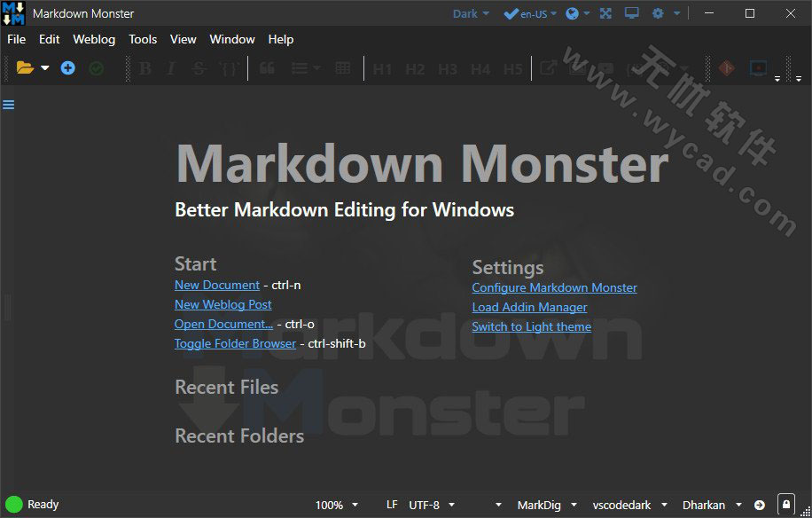Apply H4 heading style
The width and height of the screenshot is (812, 518).
click(x=480, y=69)
